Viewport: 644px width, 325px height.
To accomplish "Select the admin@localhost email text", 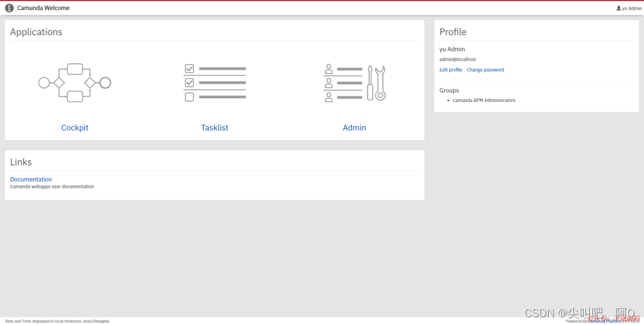I will click(x=457, y=60).
